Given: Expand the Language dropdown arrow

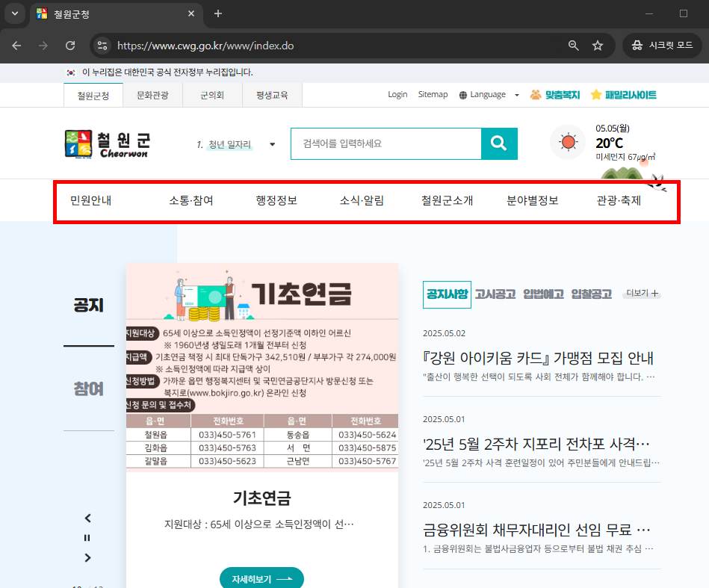Looking at the screenshot, I should (x=516, y=95).
